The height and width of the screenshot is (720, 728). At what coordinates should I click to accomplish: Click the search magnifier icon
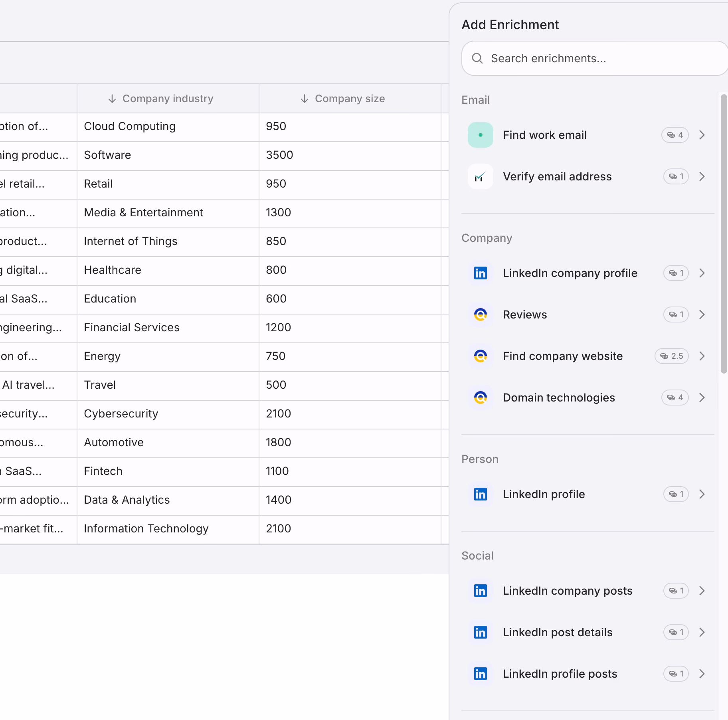477,58
